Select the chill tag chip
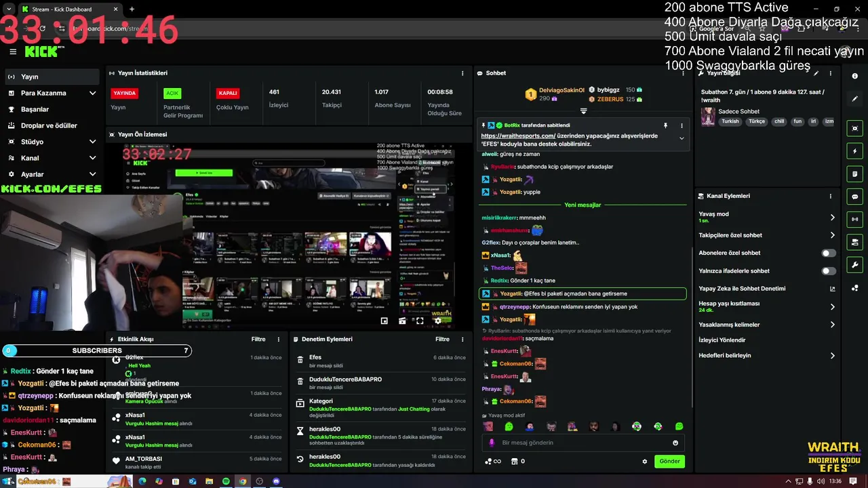The height and width of the screenshot is (488, 868). (x=779, y=121)
